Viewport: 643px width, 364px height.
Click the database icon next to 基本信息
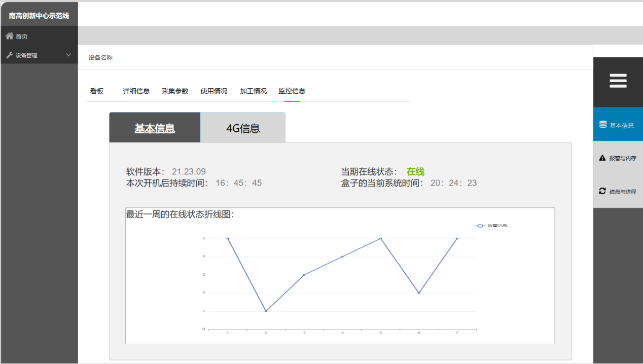coord(603,125)
